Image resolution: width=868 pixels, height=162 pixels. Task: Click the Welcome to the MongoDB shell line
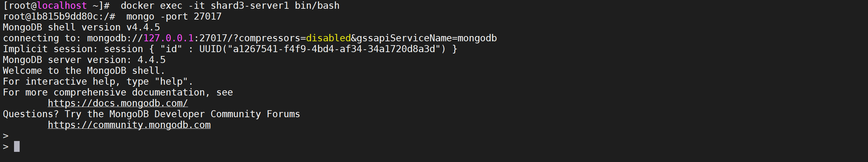point(84,71)
